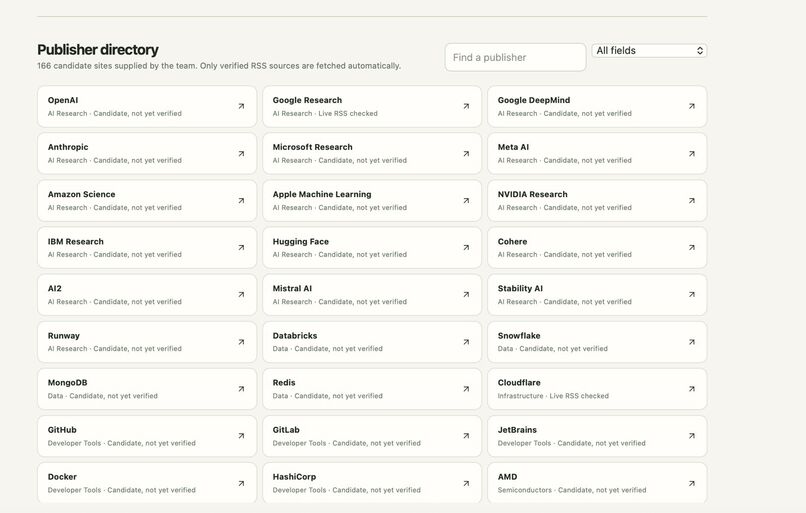The image size is (806, 513).
Task: Open the Google Research external link arrow
Action: click(466, 106)
